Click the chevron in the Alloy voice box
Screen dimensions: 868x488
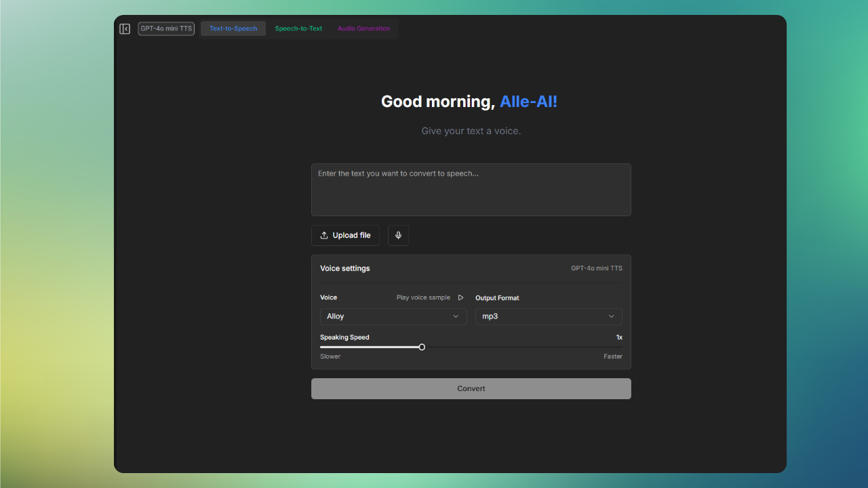click(456, 317)
